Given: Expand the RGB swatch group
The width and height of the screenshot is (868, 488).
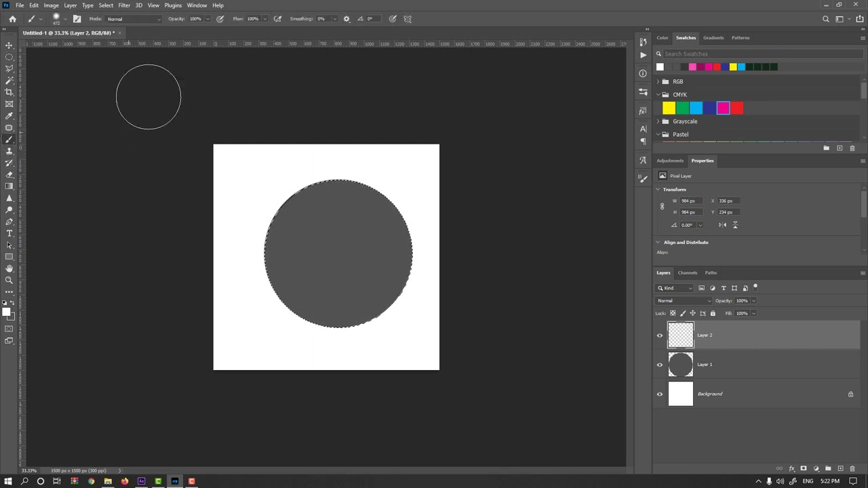Looking at the screenshot, I should click(657, 81).
